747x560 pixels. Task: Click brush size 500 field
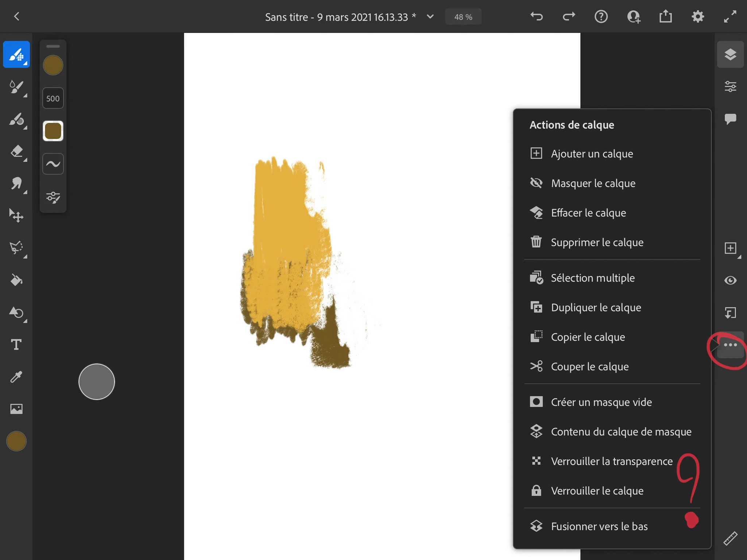coord(53,98)
